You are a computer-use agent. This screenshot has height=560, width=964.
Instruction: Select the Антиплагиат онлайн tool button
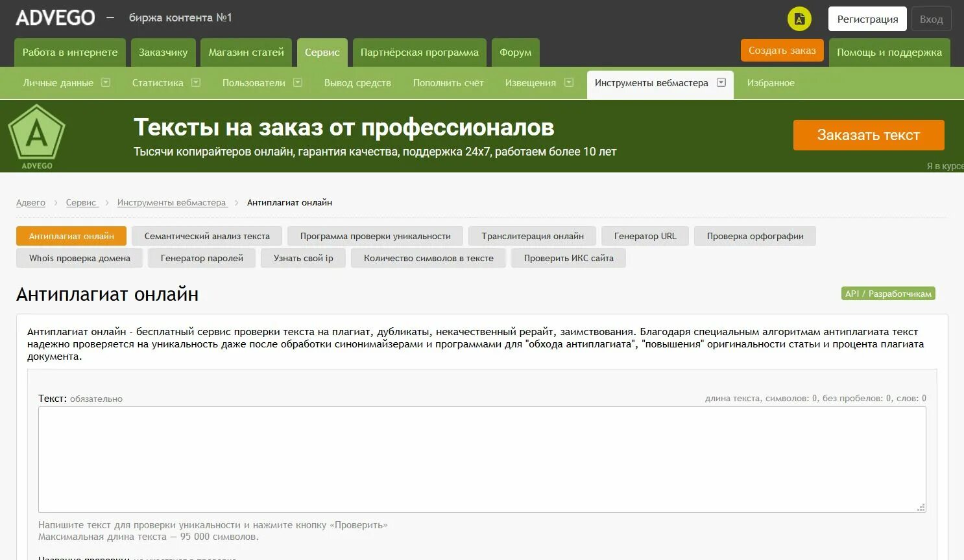(71, 236)
